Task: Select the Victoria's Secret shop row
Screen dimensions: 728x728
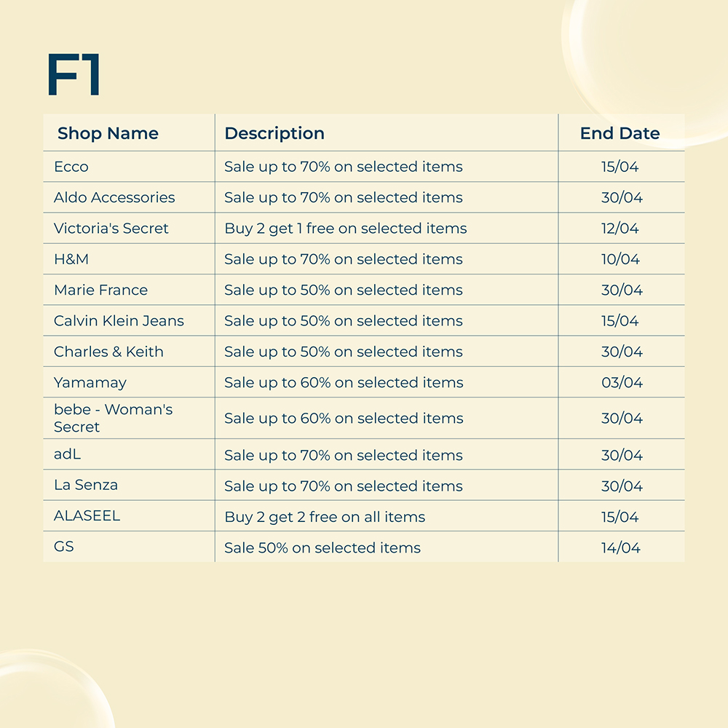Action: [111, 229]
